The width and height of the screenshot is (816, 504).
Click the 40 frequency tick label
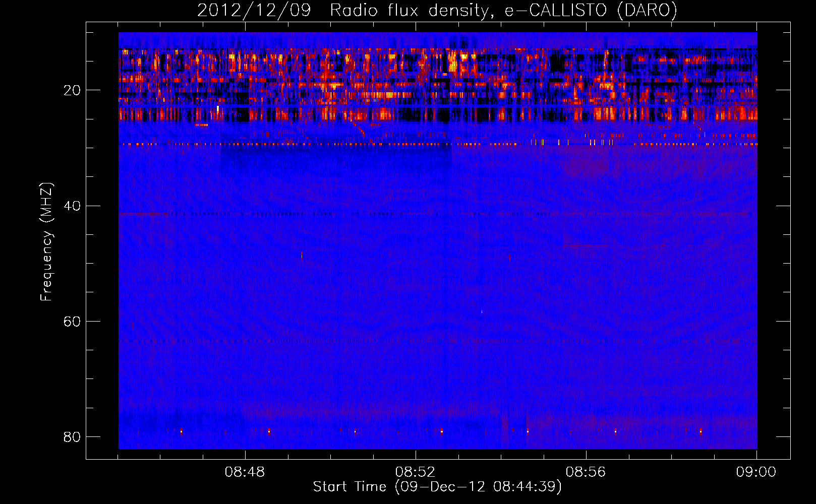[x=72, y=206]
